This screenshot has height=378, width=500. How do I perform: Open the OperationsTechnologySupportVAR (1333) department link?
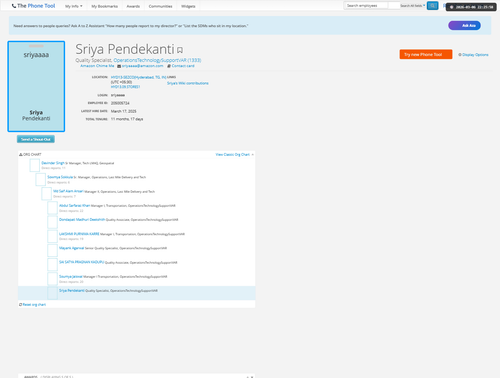pos(157,60)
